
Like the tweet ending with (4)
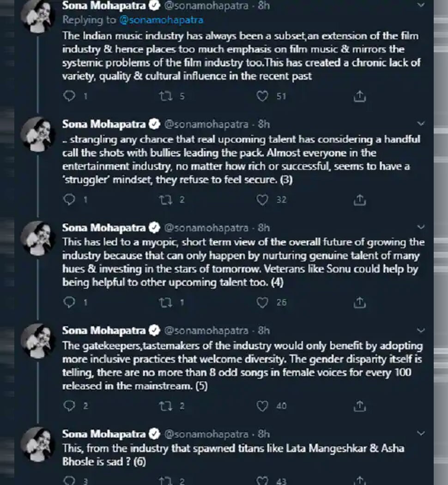pyautogui.click(x=262, y=303)
